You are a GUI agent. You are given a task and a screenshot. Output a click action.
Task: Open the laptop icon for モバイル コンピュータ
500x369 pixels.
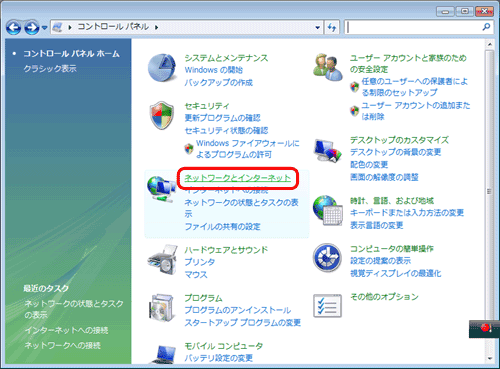164,355
